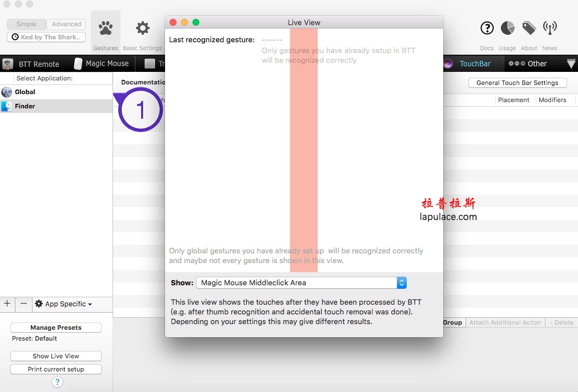
Task: Open the News antenna icon
Action: [x=549, y=28]
